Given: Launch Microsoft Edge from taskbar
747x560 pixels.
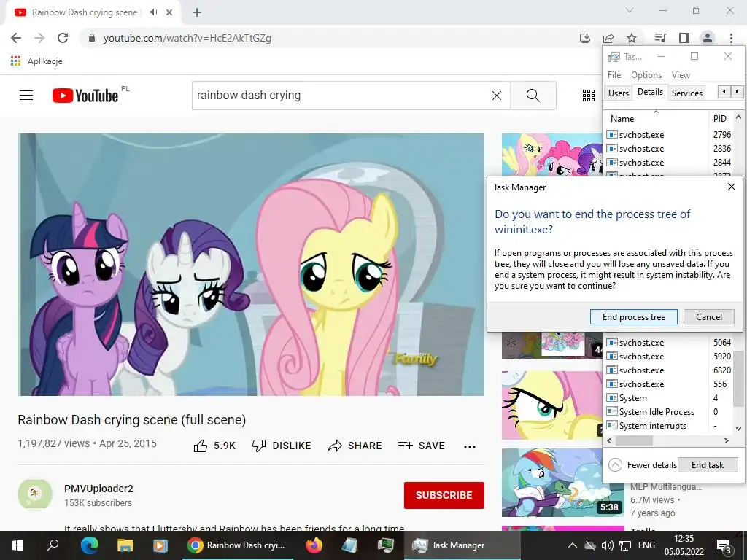Looking at the screenshot, I should tap(89, 545).
